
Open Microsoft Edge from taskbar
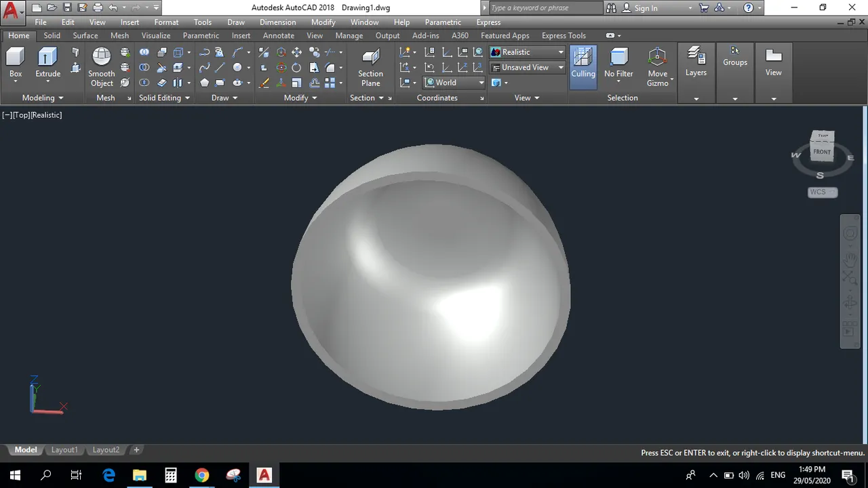click(108, 475)
